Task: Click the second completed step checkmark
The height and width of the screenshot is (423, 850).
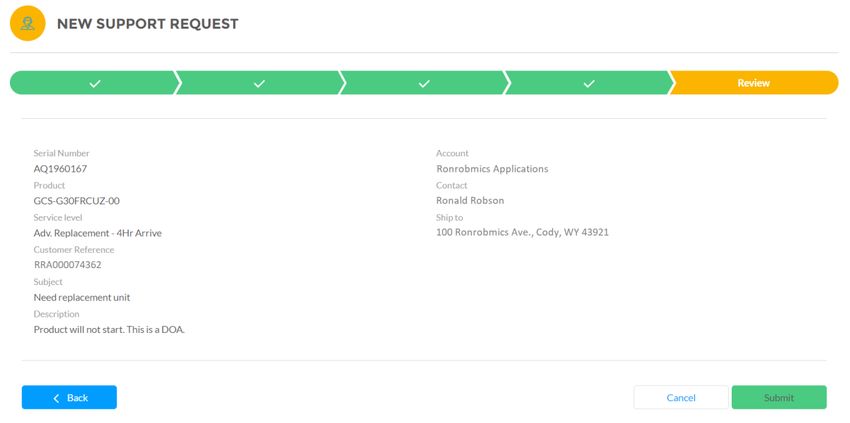Action: pyautogui.click(x=260, y=84)
